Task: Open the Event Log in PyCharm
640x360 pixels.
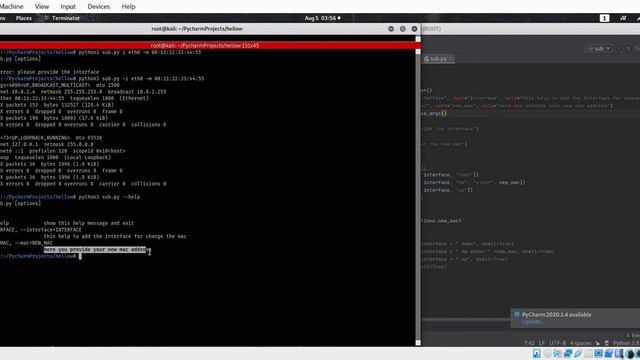Action: (x=633, y=335)
